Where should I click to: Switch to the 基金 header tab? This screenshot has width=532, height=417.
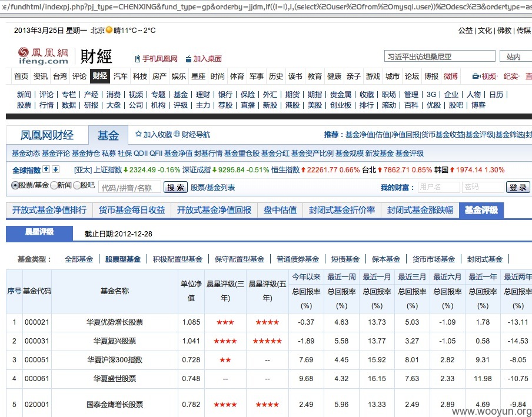point(108,135)
